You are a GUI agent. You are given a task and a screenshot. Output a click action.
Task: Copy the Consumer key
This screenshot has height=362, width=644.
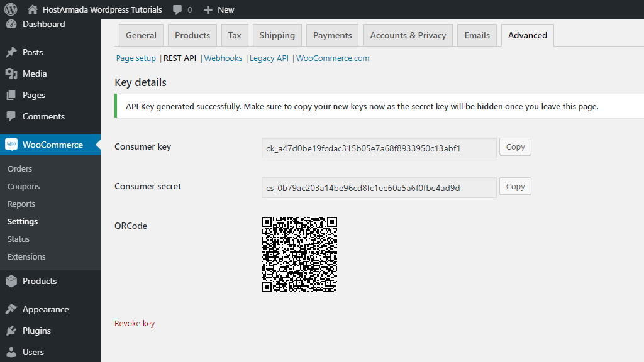[x=514, y=146]
